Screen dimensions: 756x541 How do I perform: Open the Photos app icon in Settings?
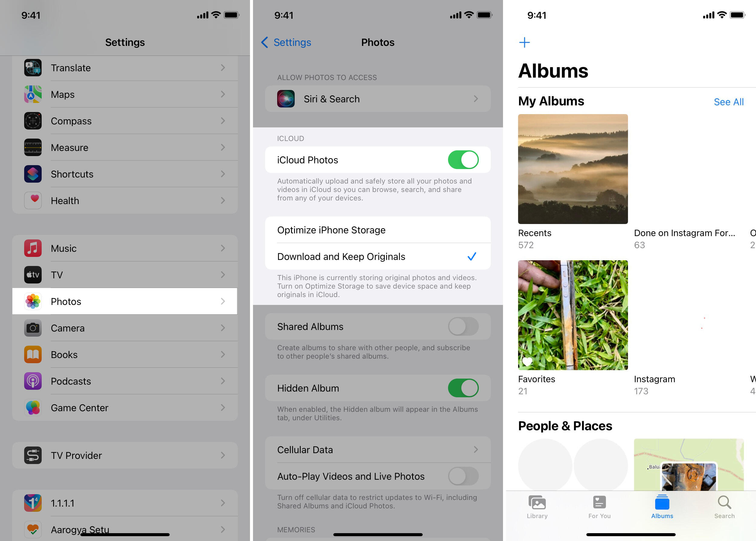[x=32, y=301]
